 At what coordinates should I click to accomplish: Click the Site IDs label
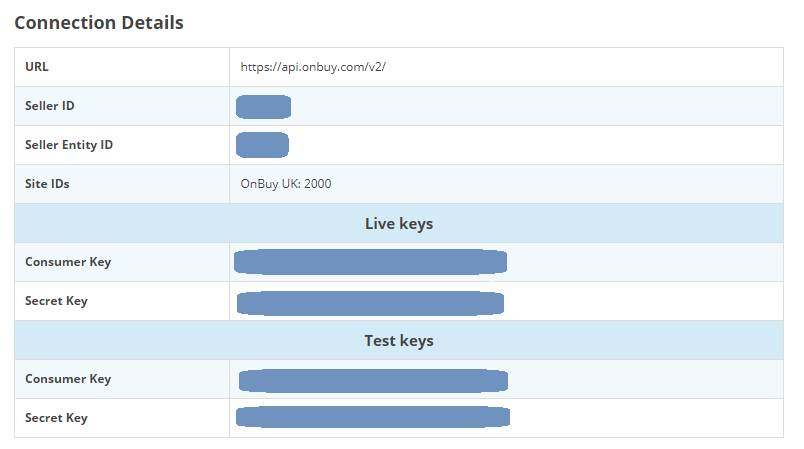[x=47, y=184]
